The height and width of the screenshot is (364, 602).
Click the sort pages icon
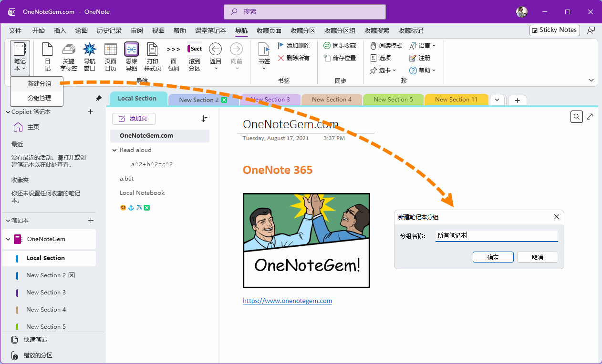click(205, 119)
